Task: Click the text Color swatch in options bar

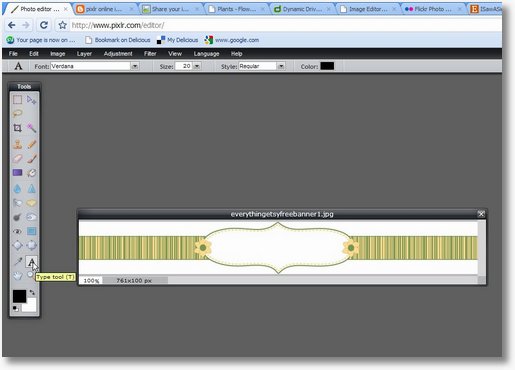Action: 327,66
